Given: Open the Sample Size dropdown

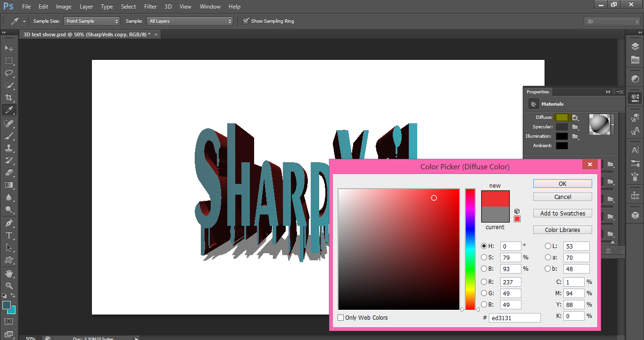Looking at the screenshot, I should (x=92, y=21).
